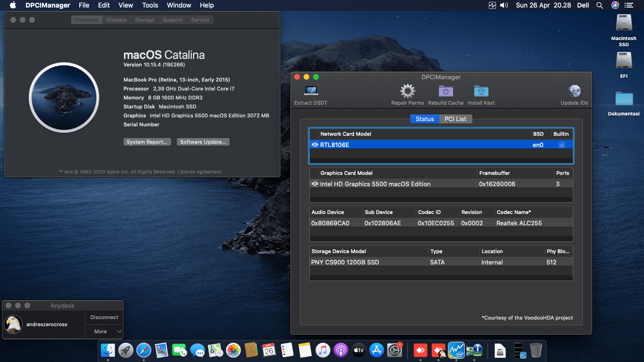The height and width of the screenshot is (362, 644).
Task: Click the Dell user name in menu bar
Action: (583, 5)
